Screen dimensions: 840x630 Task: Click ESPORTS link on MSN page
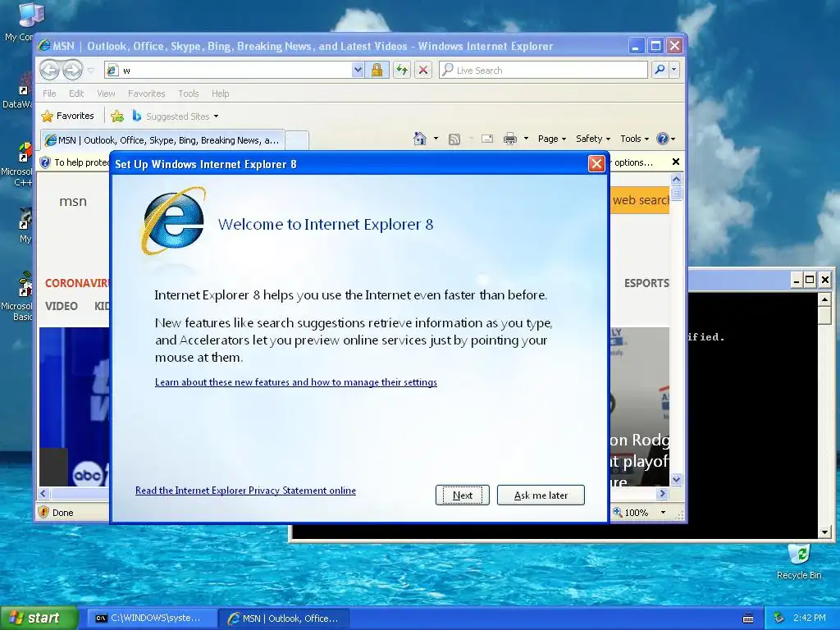click(x=646, y=283)
